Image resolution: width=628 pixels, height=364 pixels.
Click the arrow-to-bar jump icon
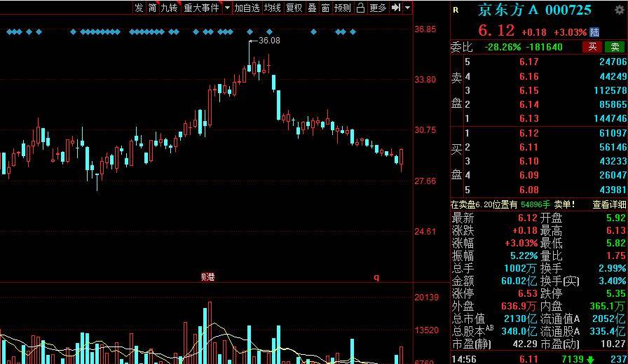click(396, 8)
